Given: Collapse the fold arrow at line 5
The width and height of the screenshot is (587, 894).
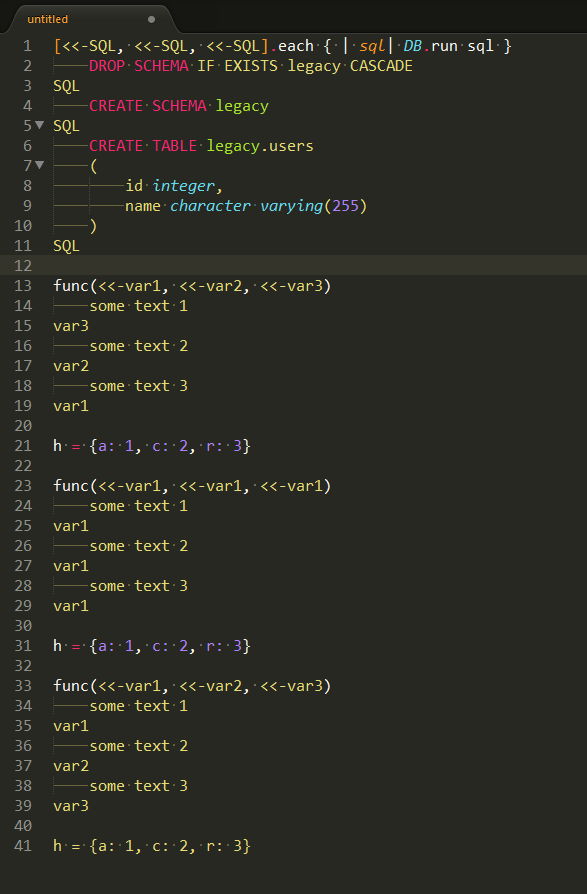Looking at the screenshot, I should pos(39,125).
